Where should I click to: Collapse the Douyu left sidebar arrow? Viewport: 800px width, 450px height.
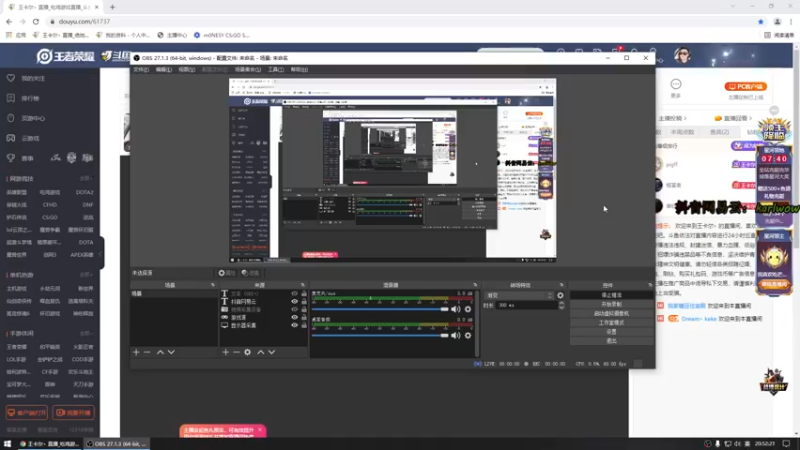coord(101,254)
